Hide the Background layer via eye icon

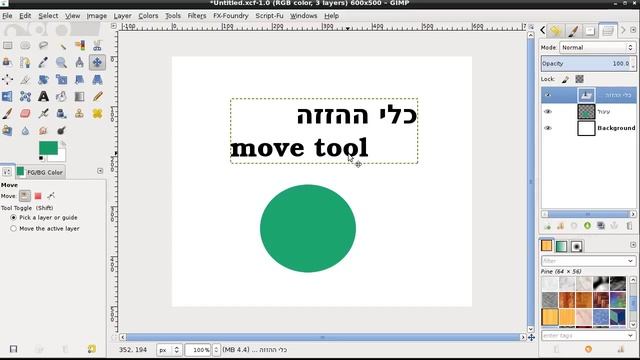[548, 128]
